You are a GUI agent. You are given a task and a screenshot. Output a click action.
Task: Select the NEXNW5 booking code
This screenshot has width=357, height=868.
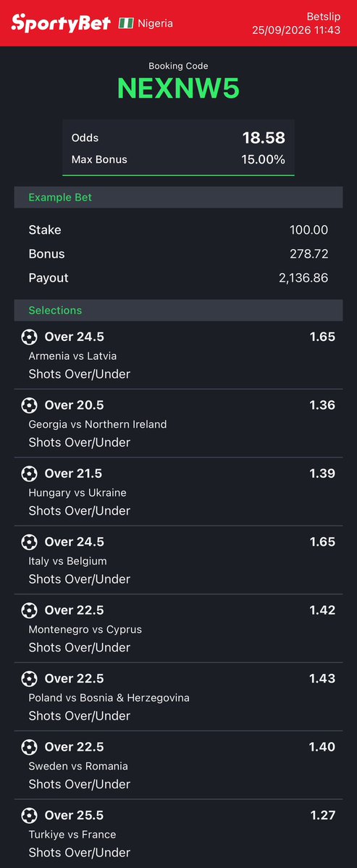point(178,88)
